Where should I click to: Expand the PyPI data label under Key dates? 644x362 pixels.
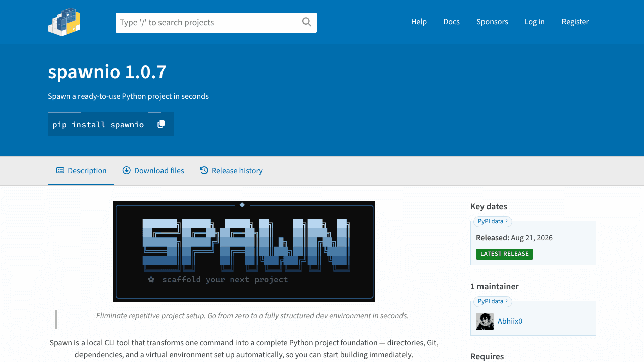[x=493, y=221]
